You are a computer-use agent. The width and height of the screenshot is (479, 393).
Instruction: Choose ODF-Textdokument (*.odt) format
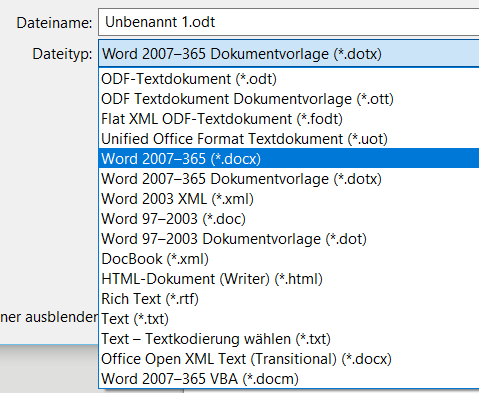289,79
